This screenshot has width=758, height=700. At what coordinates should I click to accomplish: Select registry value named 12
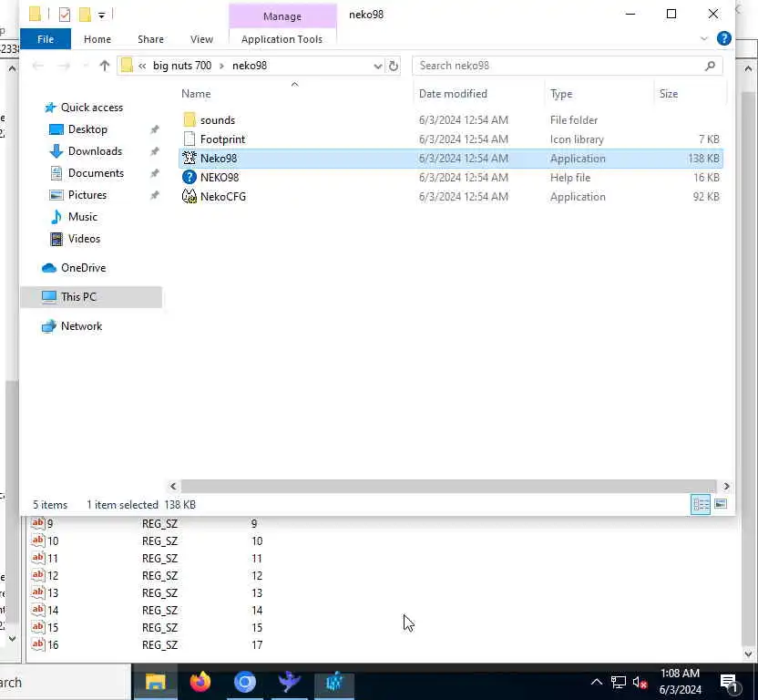click(52, 576)
